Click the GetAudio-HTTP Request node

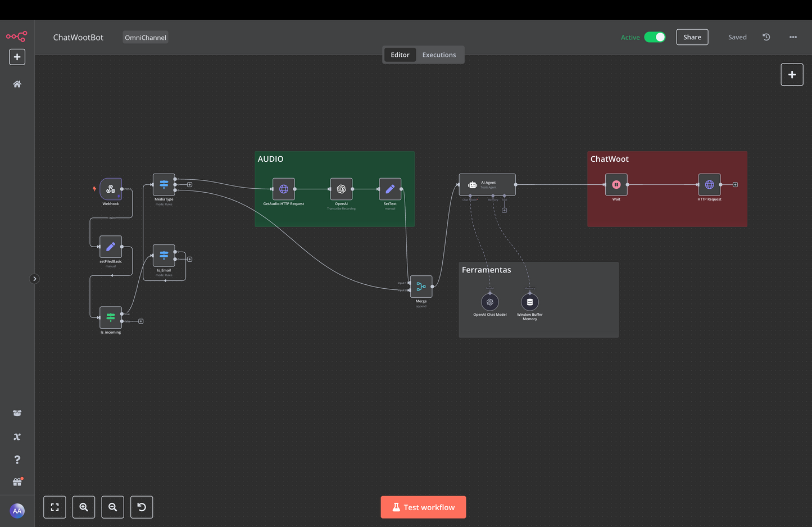point(284,189)
